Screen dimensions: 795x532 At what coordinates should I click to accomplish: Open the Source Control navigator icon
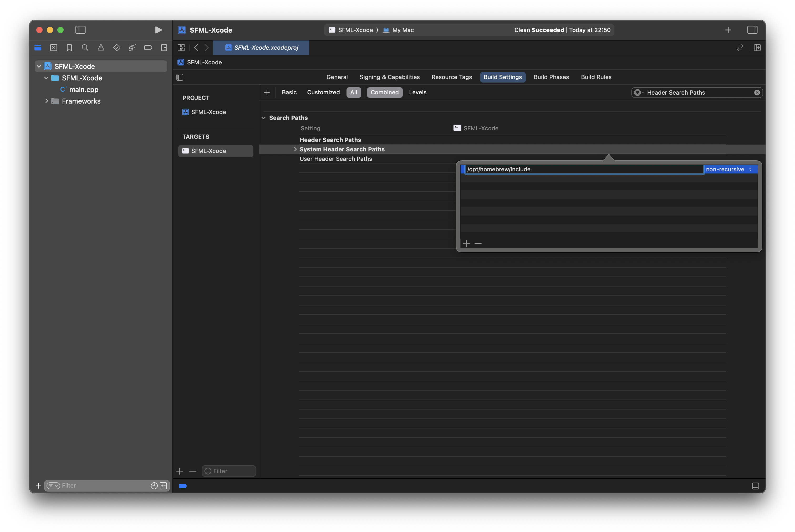pos(54,48)
